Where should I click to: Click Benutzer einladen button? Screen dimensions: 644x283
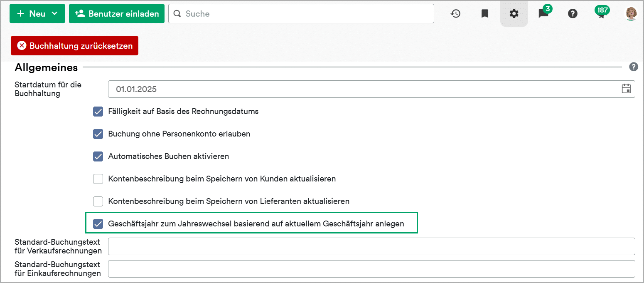coord(117,14)
